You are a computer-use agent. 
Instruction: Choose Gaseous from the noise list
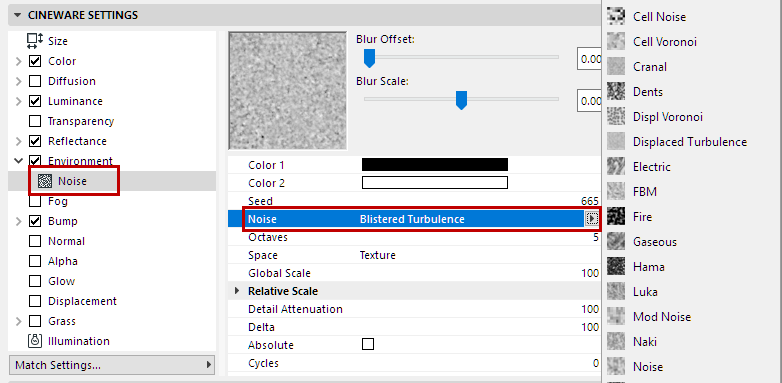click(x=655, y=242)
